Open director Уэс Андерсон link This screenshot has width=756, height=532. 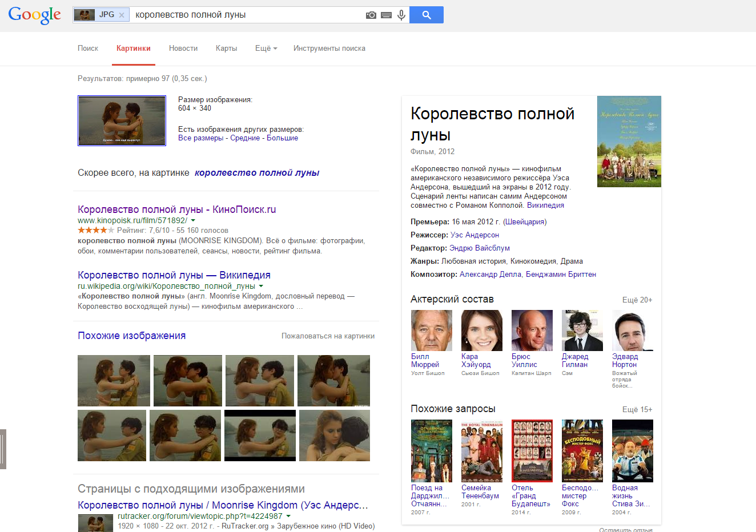click(x=474, y=235)
